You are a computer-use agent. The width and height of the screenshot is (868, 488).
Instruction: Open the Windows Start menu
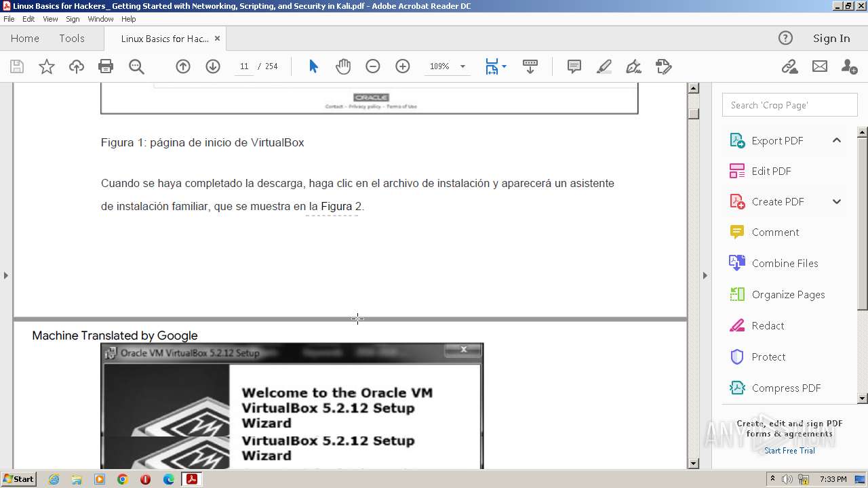click(19, 479)
